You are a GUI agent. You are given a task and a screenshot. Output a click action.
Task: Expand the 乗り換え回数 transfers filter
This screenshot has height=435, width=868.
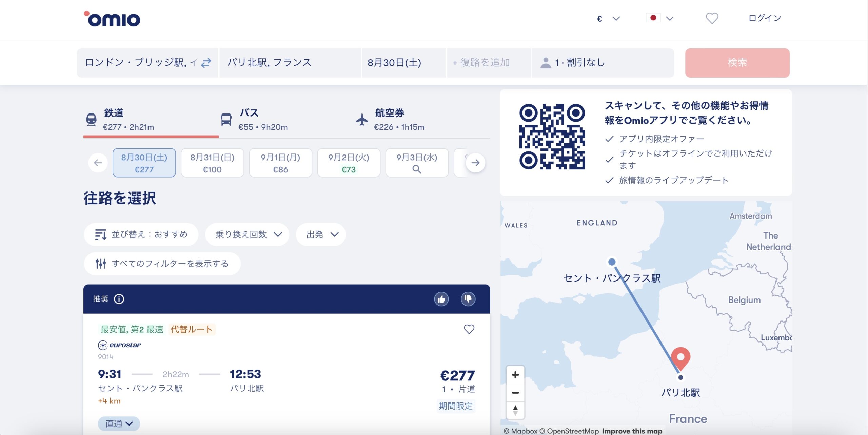pyautogui.click(x=247, y=234)
